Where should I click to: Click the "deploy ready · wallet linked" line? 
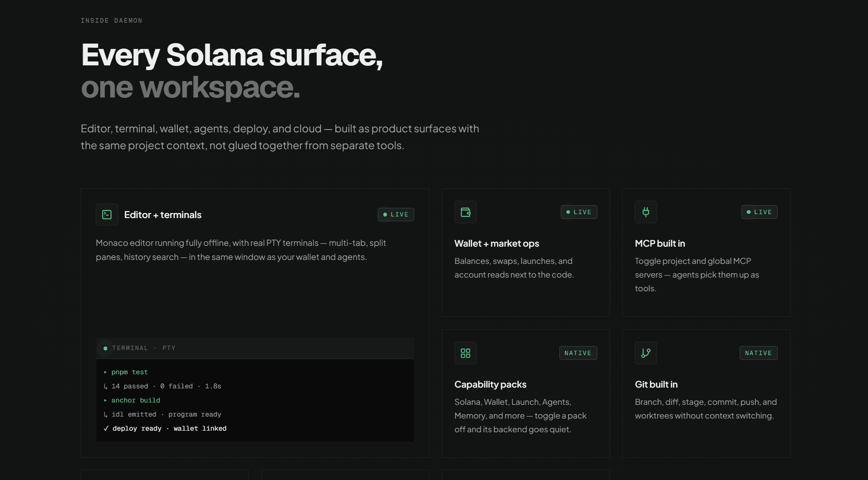165,429
